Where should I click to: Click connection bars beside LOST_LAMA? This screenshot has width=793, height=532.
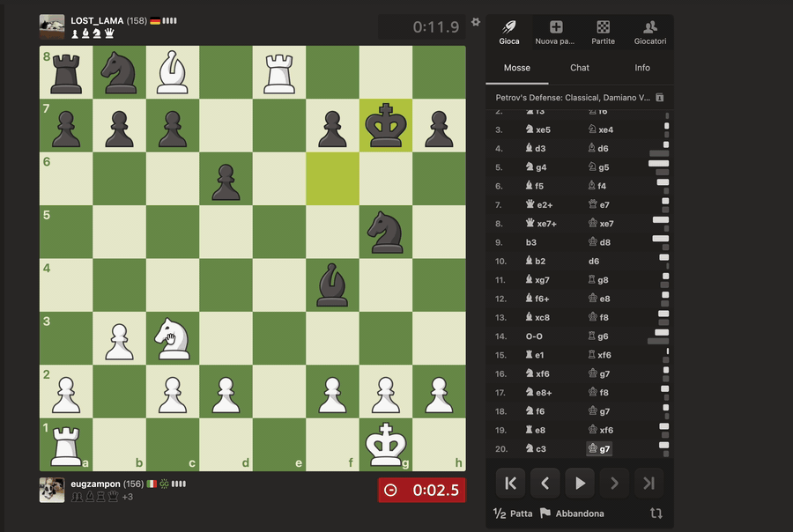pyautogui.click(x=169, y=21)
